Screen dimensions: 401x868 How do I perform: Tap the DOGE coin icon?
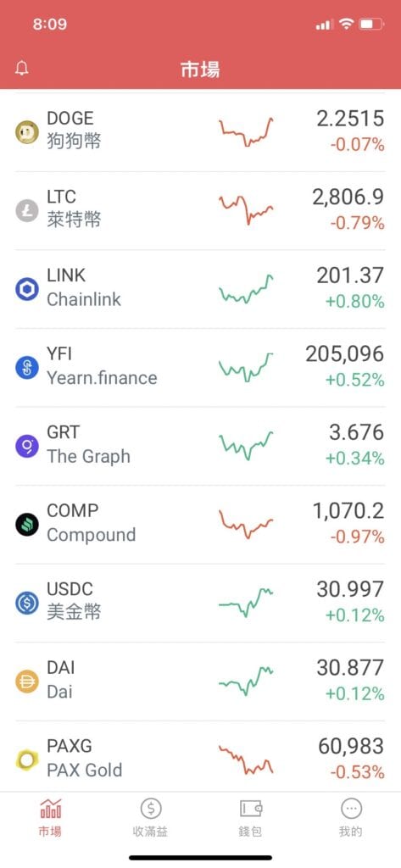click(26, 131)
